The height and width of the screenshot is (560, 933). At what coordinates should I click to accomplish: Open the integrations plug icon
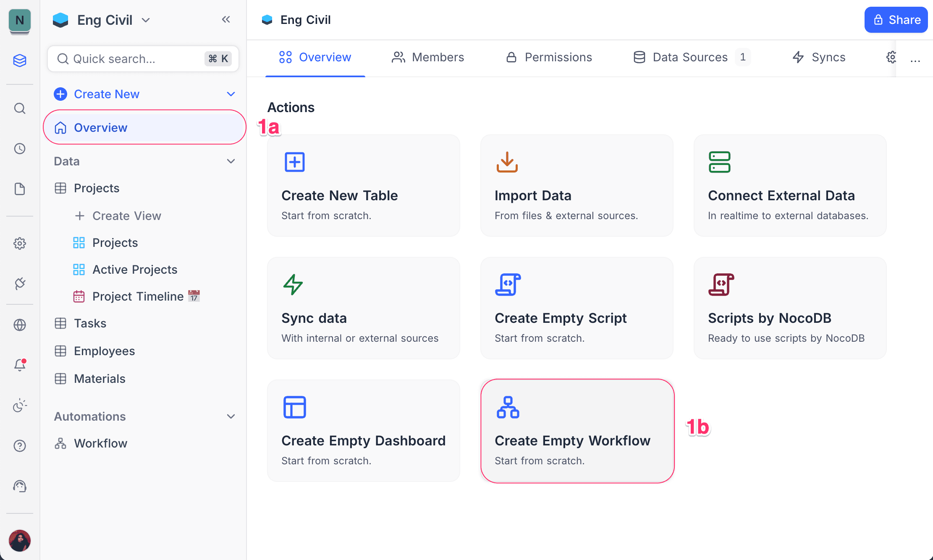tap(20, 284)
